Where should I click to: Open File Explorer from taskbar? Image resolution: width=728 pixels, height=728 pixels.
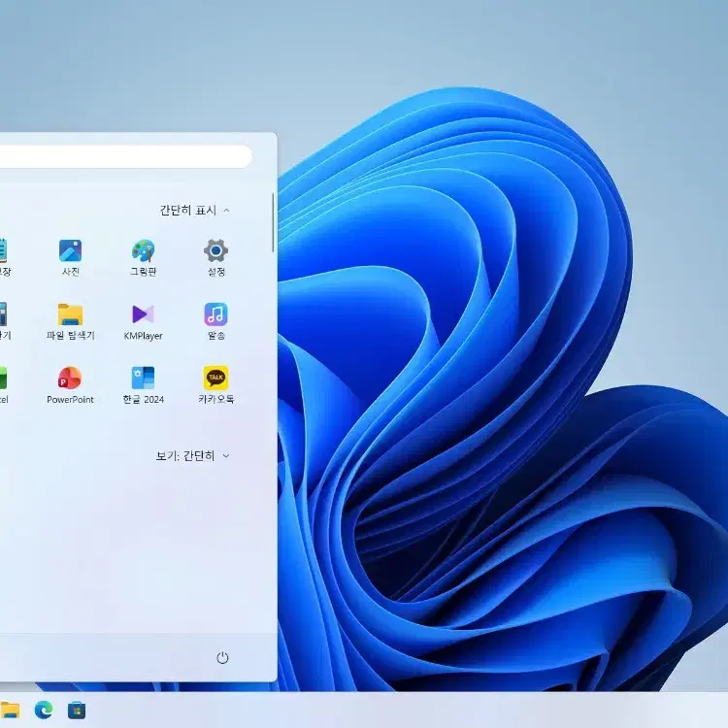click(10, 710)
